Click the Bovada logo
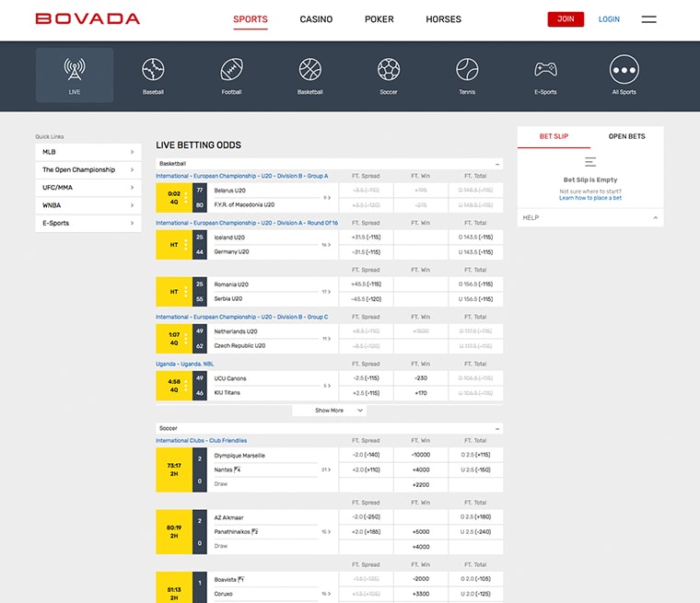700x603 pixels. click(87, 18)
